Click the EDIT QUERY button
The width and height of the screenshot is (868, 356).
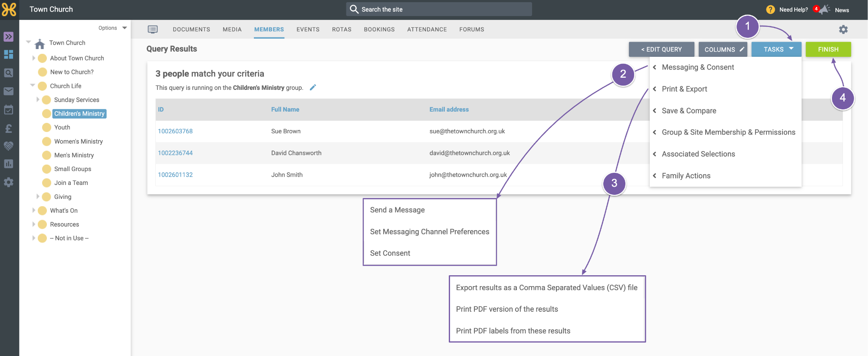pos(661,49)
